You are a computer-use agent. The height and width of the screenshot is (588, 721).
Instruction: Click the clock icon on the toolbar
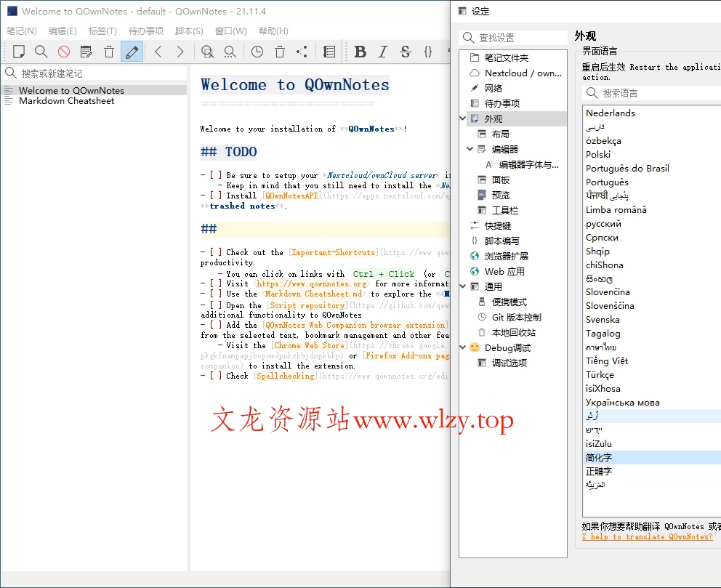pos(257,52)
